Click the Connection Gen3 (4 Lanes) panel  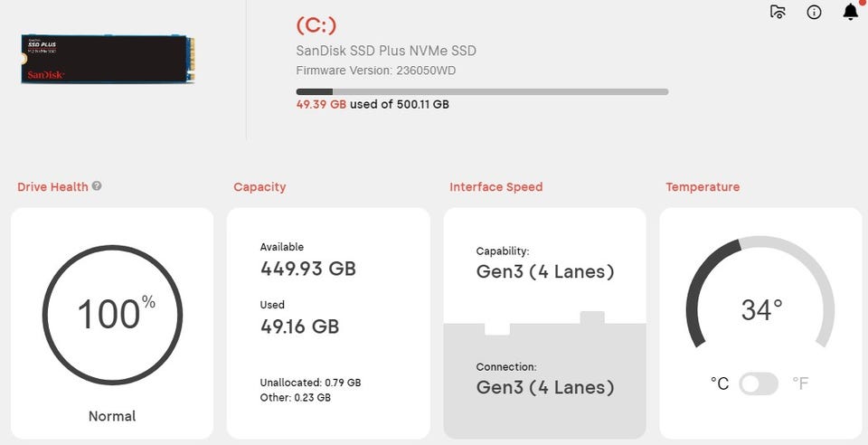click(x=544, y=380)
